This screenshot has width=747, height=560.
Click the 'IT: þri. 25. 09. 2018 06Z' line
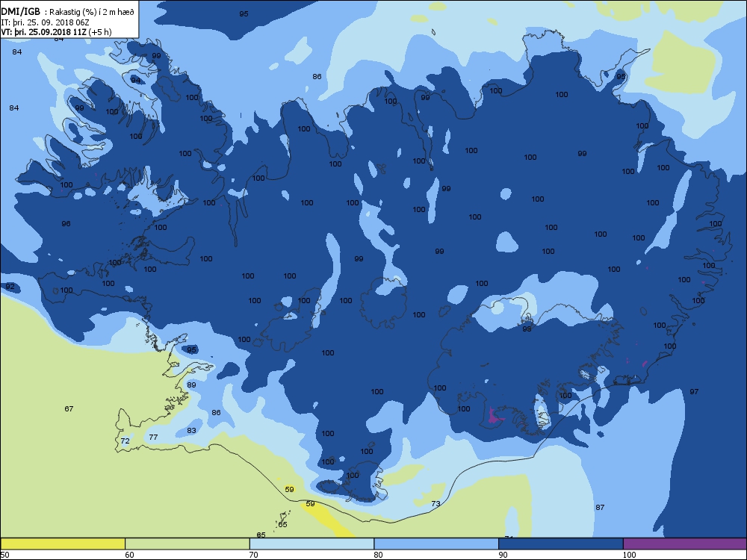point(45,22)
